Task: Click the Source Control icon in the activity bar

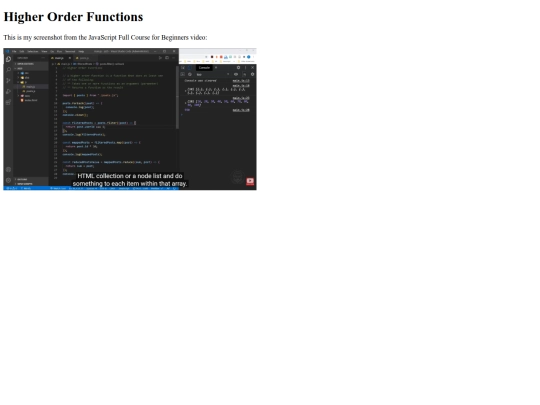Action: tap(8, 81)
